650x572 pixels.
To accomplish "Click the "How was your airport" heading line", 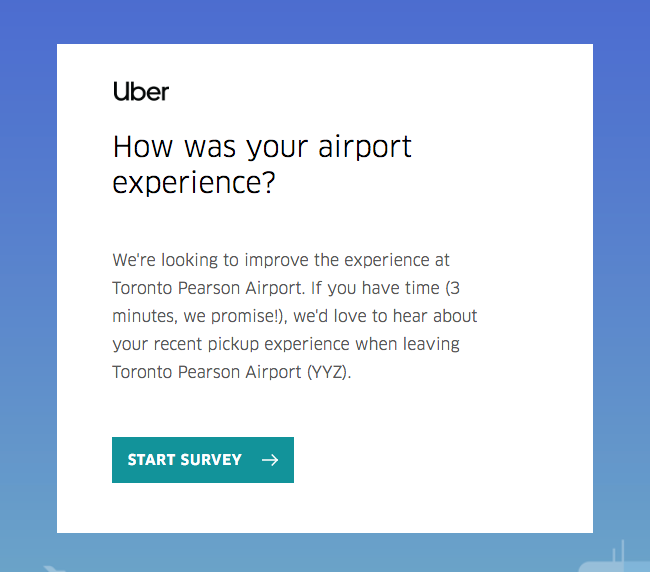I will [262, 147].
